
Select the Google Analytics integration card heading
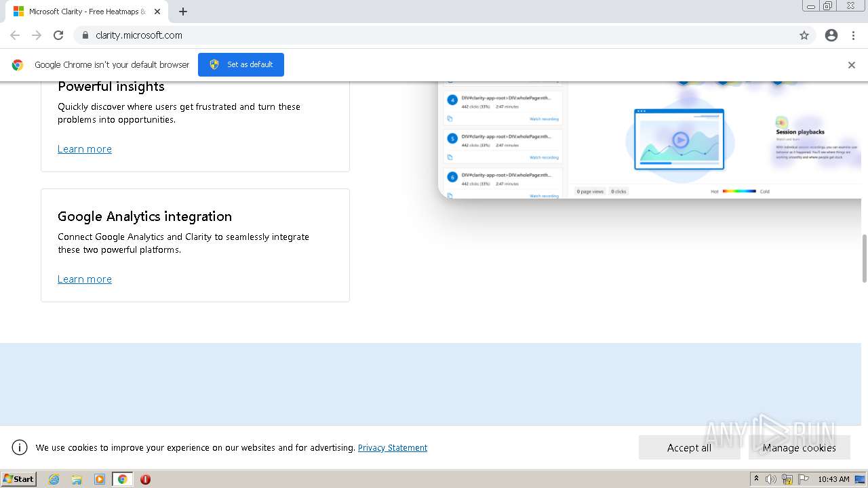click(x=144, y=216)
